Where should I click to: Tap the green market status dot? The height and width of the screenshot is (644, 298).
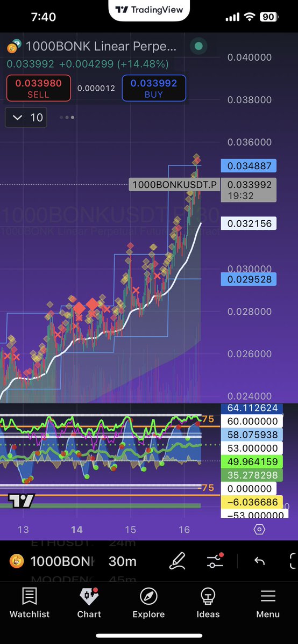(198, 46)
